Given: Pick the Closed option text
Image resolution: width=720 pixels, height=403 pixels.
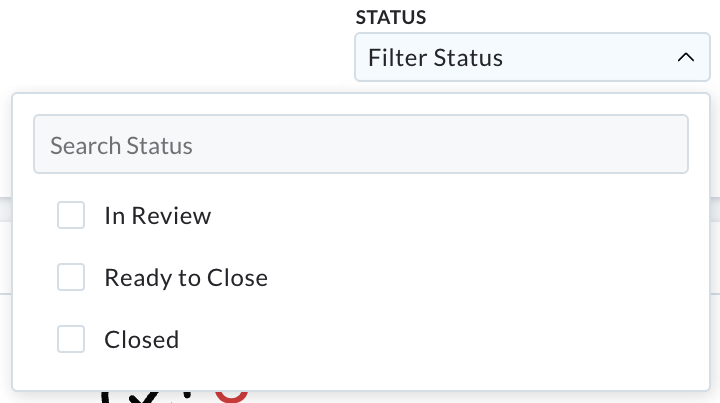Looking at the screenshot, I should (141, 340).
